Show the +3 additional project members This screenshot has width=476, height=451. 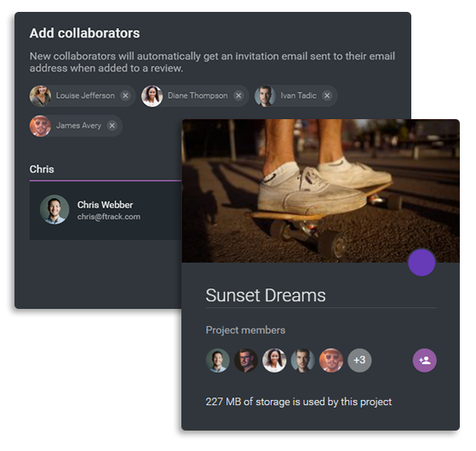click(x=359, y=360)
